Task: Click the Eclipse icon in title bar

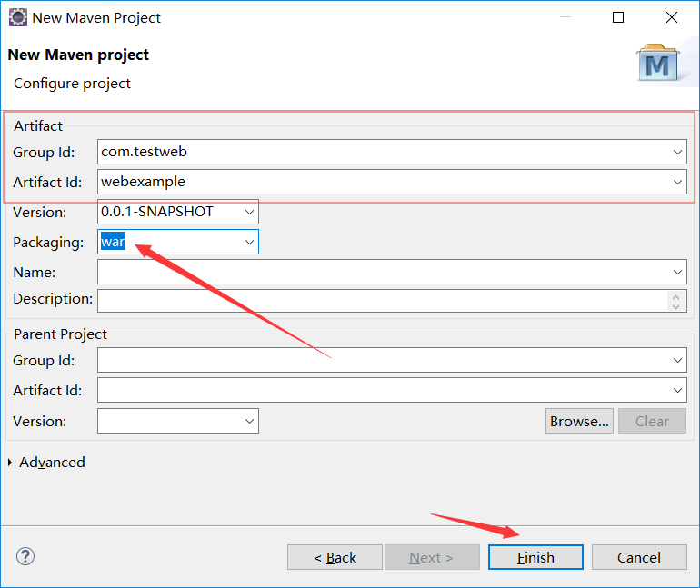Action: click(x=17, y=17)
